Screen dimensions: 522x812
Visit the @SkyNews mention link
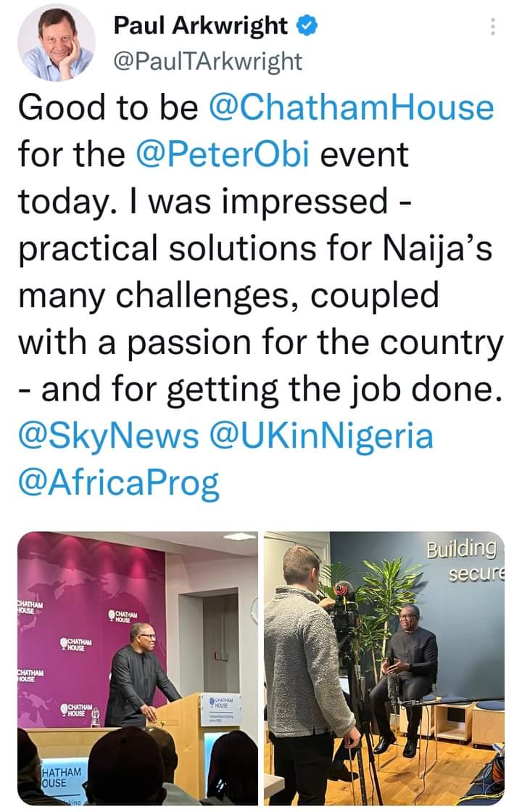[108, 437]
